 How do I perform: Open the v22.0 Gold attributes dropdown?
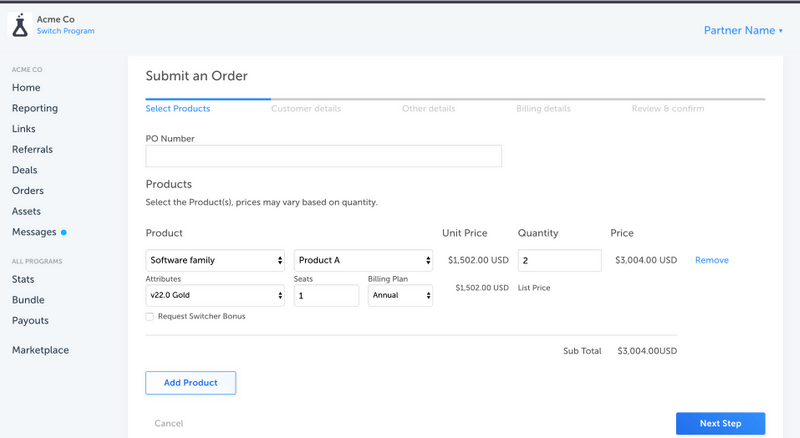tap(216, 296)
